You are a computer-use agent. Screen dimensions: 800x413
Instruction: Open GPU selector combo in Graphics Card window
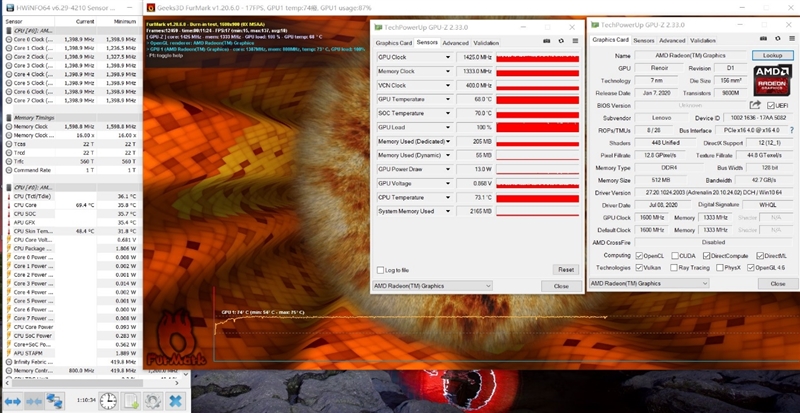pyautogui.click(x=649, y=283)
